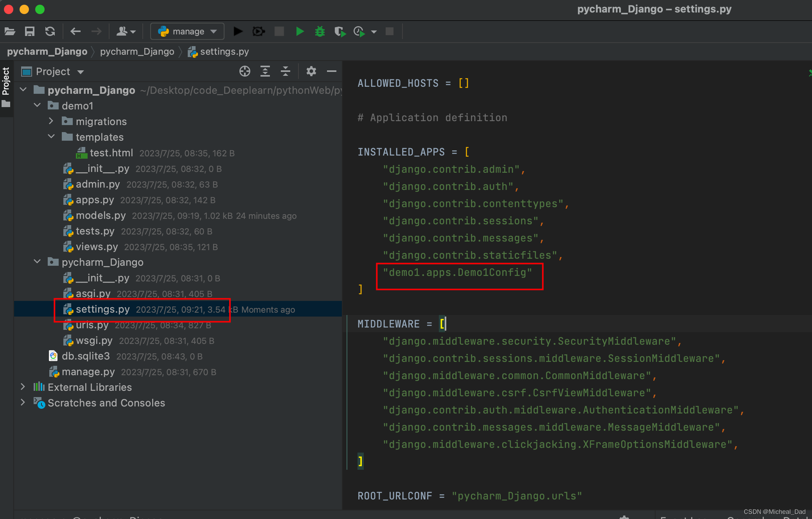Toggle the vertical Project sidebar tab
The image size is (812, 519).
click(x=6, y=81)
